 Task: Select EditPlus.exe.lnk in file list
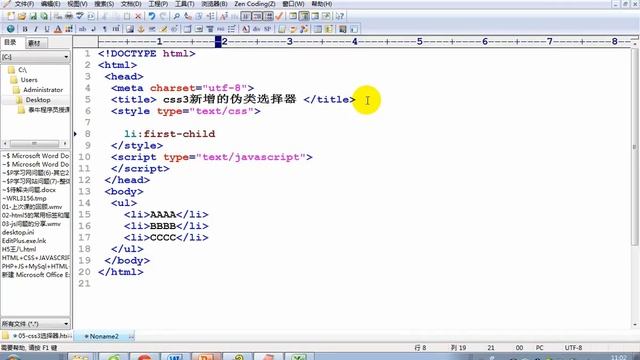(x=24, y=241)
